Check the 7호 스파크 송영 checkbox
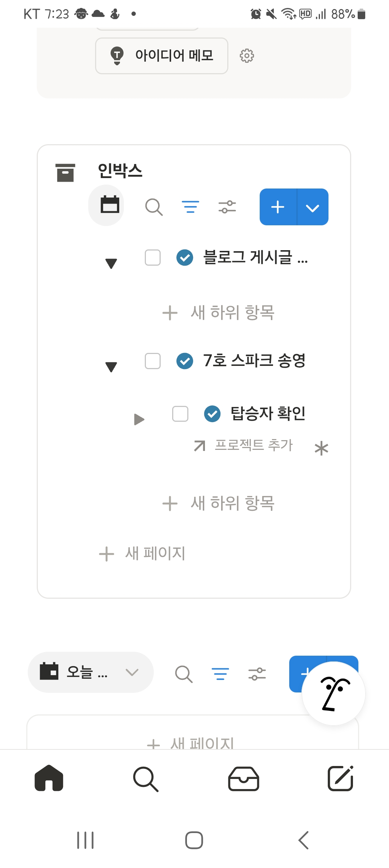Screen dimensions: 389x868 tap(153, 361)
